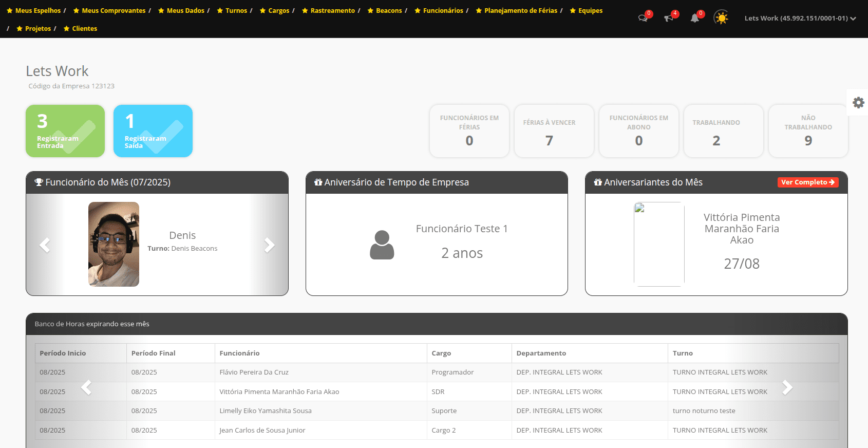Open the megaphone announcements icon
This screenshot has width=868, height=448.
669,18
